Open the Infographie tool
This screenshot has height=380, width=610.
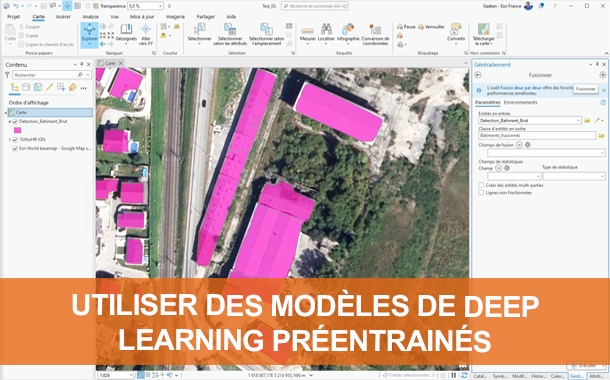point(348,33)
